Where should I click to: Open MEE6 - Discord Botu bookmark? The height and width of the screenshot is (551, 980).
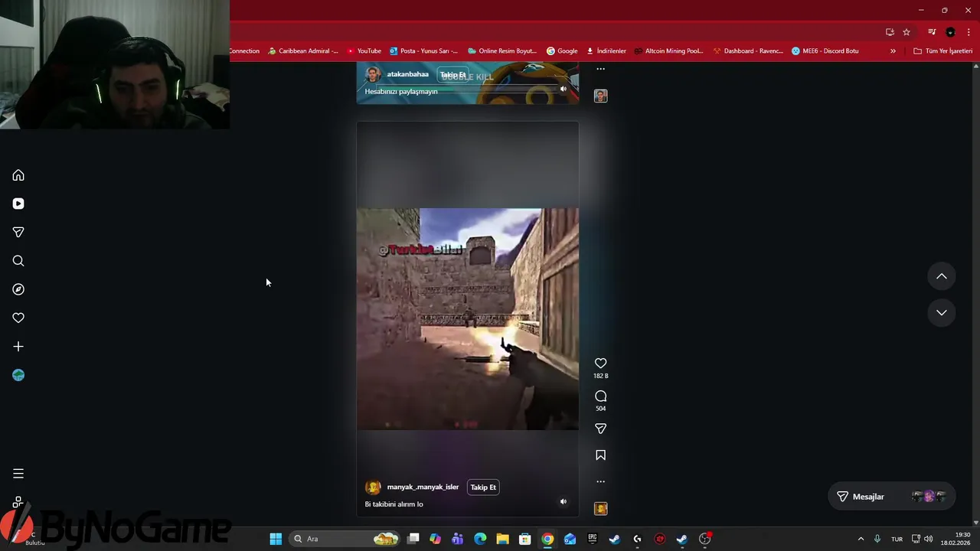825,51
